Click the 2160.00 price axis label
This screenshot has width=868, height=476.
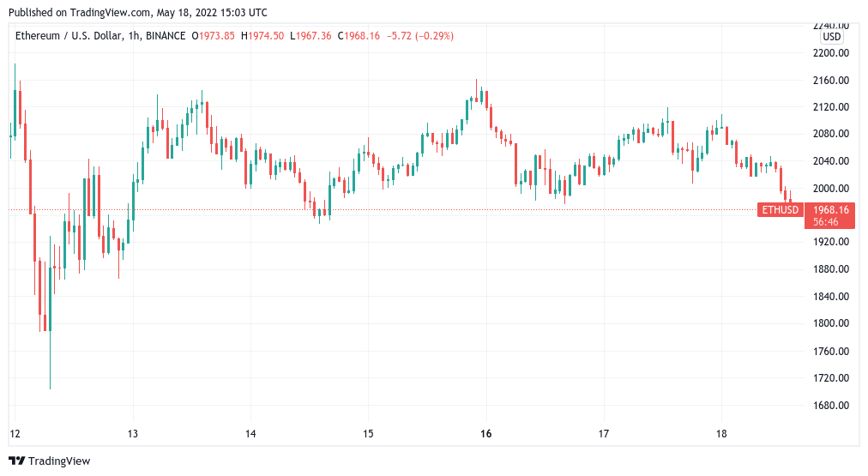pos(830,81)
